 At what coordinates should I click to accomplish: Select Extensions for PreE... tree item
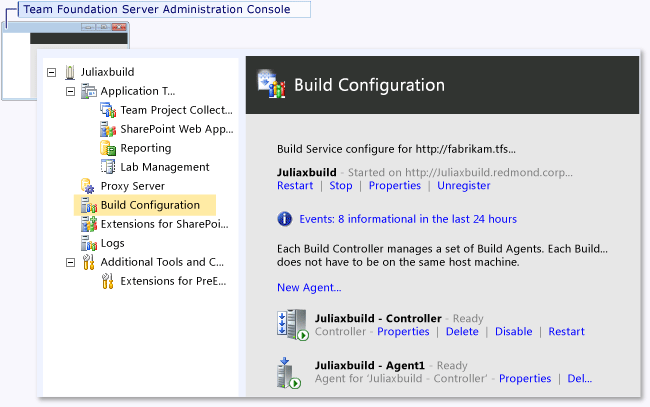pos(173,281)
